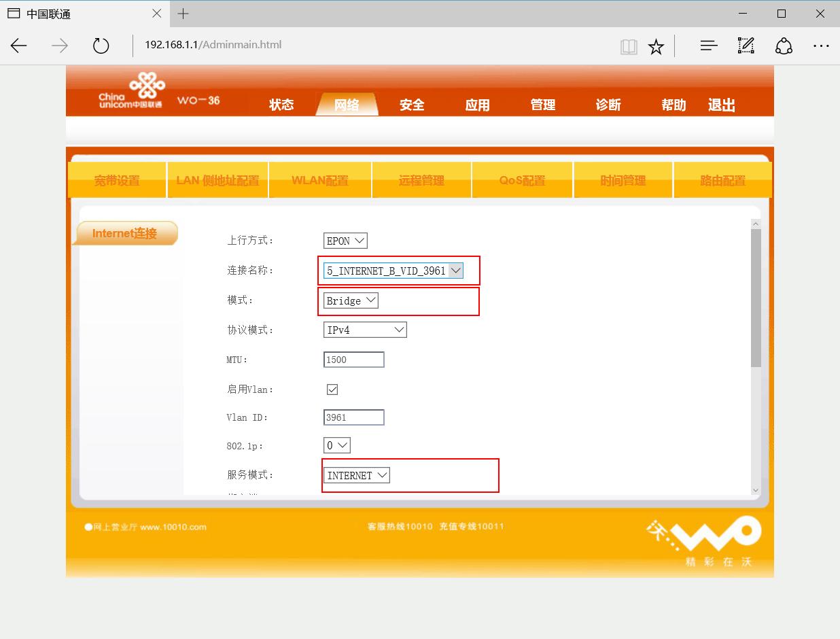Click the page refresh icon
Viewport: 840px width, 639px height.
click(x=101, y=45)
